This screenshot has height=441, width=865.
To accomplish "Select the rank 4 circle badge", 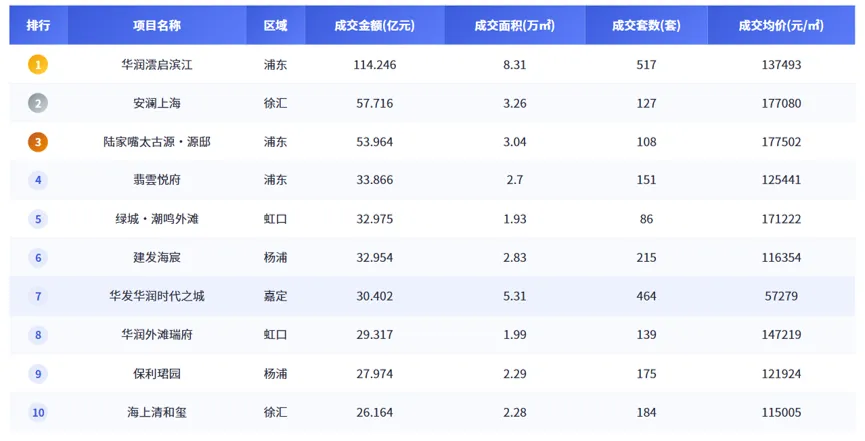I will (38, 180).
